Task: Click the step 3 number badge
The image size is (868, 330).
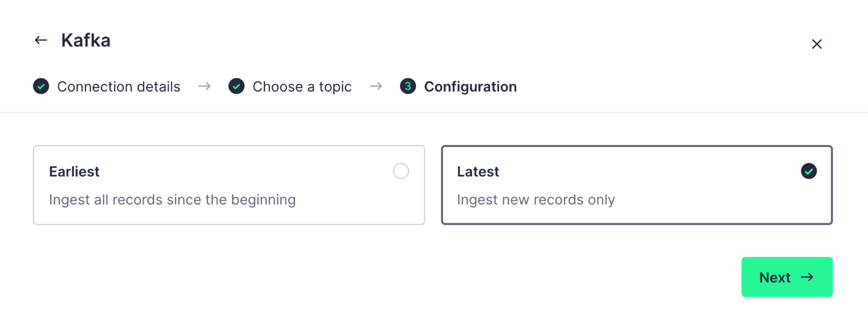Action: (x=408, y=87)
